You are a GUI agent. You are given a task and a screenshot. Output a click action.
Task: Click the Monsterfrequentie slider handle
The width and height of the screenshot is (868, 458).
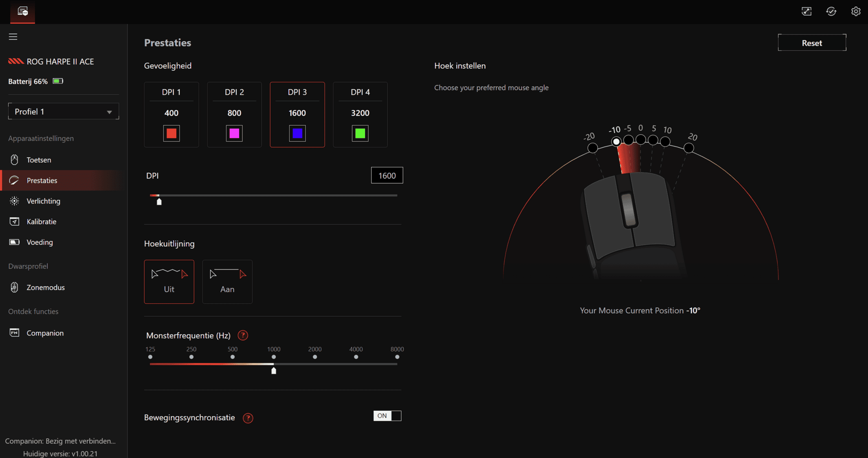274,370
